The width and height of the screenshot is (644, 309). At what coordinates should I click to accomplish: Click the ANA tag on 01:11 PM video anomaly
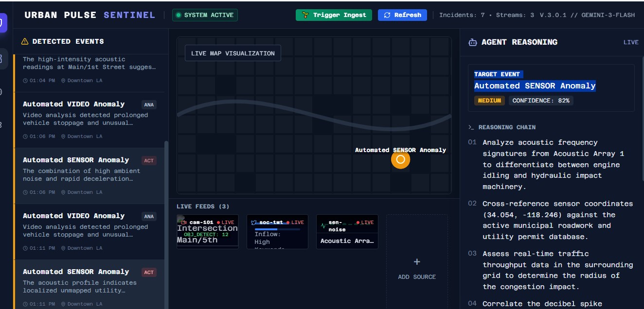[149, 216]
